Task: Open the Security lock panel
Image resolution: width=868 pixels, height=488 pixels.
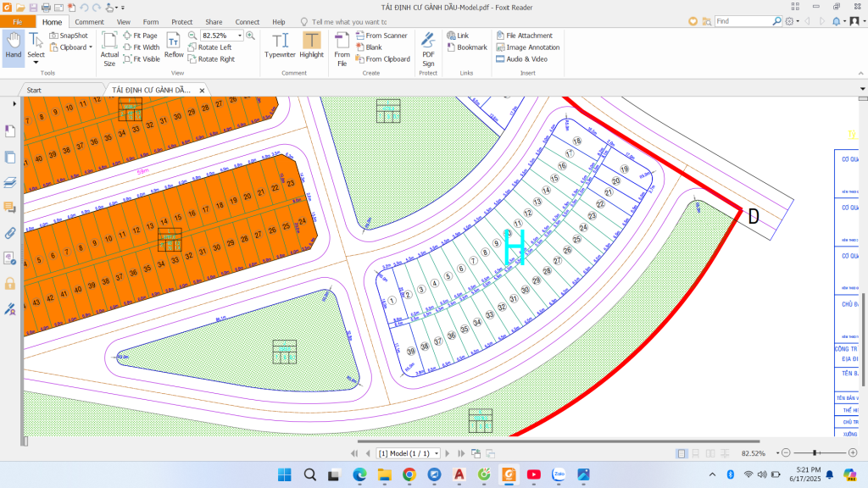Action: click(x=10, y=284)
